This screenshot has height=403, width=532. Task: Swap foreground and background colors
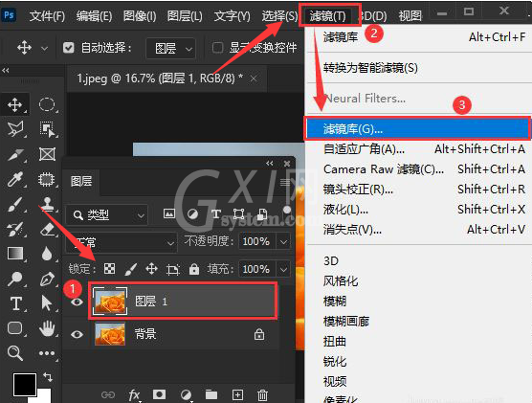pos(48,377)
